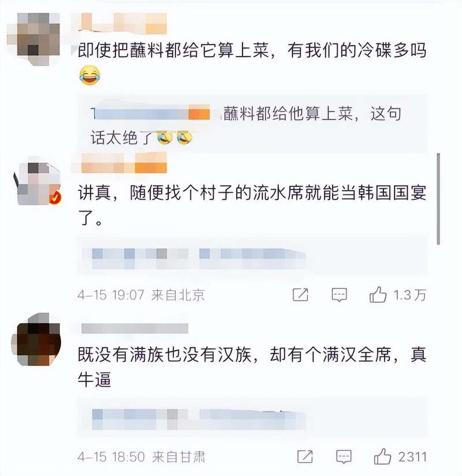Image resolution: width=462 pixels, height=476 pixels.
Task: Reply to the Gansu comment
Action: pos(344,456)
